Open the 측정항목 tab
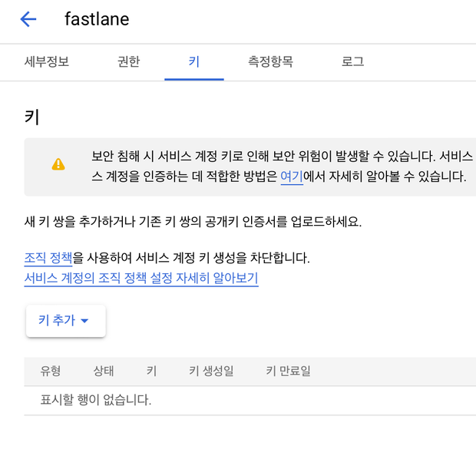Screen dimensions: 476x469 click(x=270, y=61)
